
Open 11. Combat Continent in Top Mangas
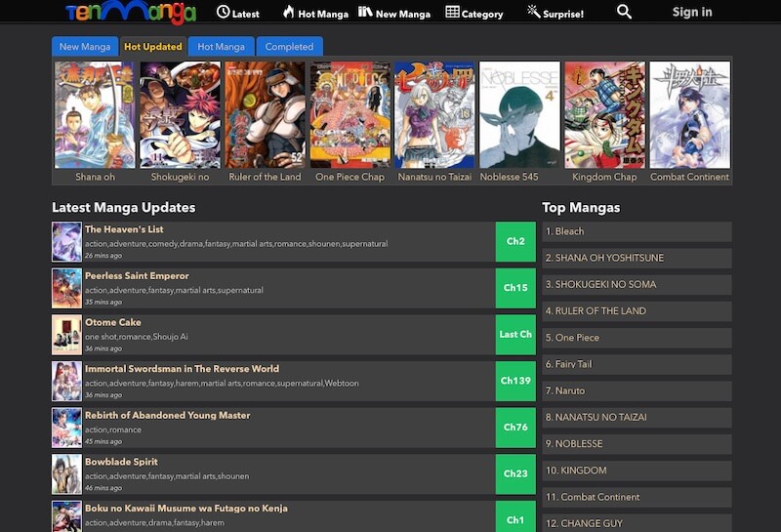(x=637, y=497)
